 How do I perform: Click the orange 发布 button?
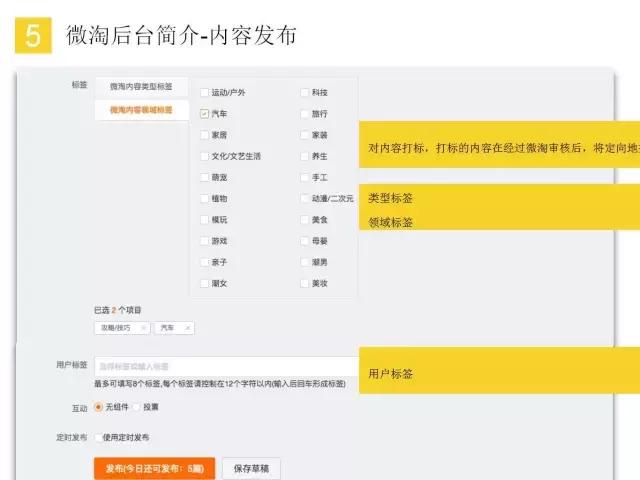coord(155,469)
